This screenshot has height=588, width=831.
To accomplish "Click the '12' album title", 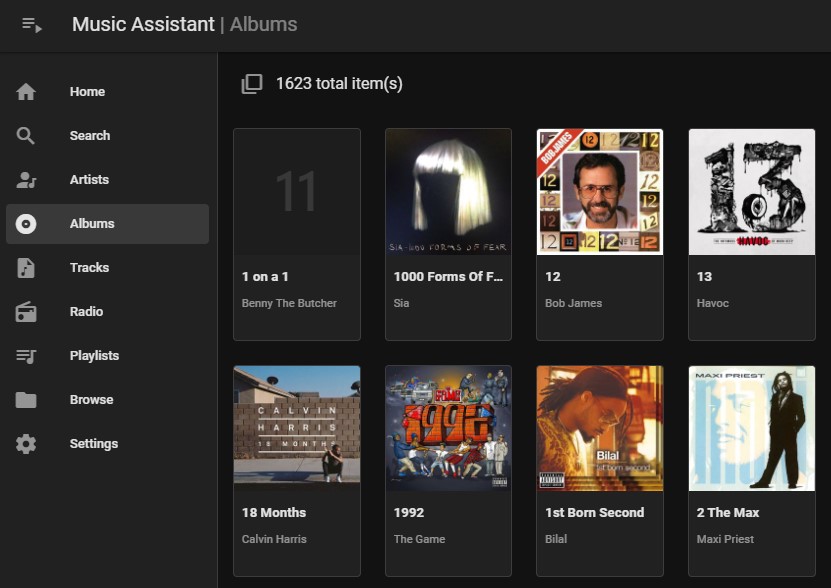I will [x=553, y=277].
